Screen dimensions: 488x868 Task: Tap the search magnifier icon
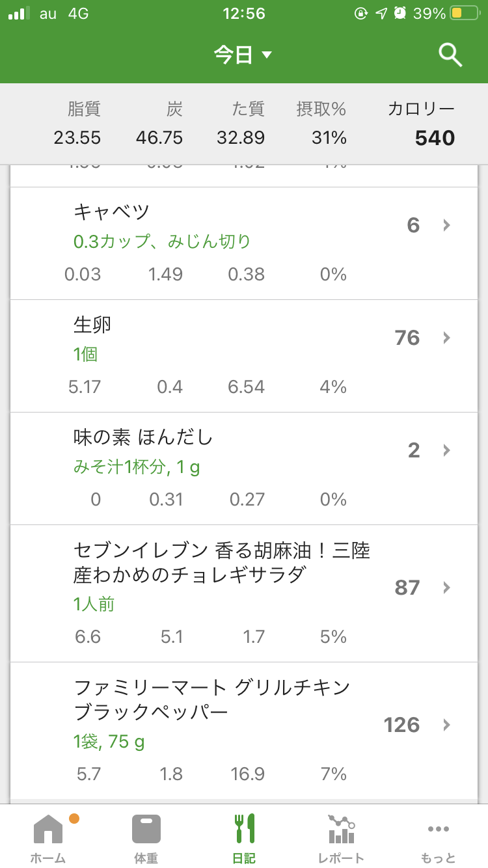[450, 55]
